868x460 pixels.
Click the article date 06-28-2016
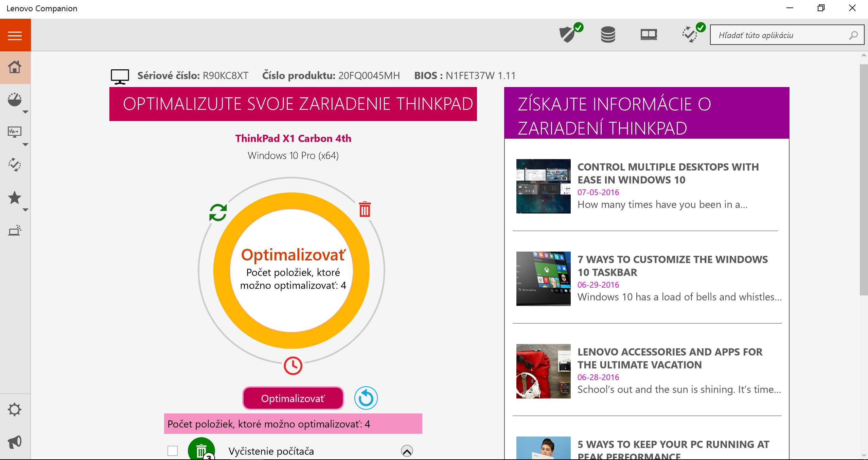pyautogui.click(x=598, y=377)
